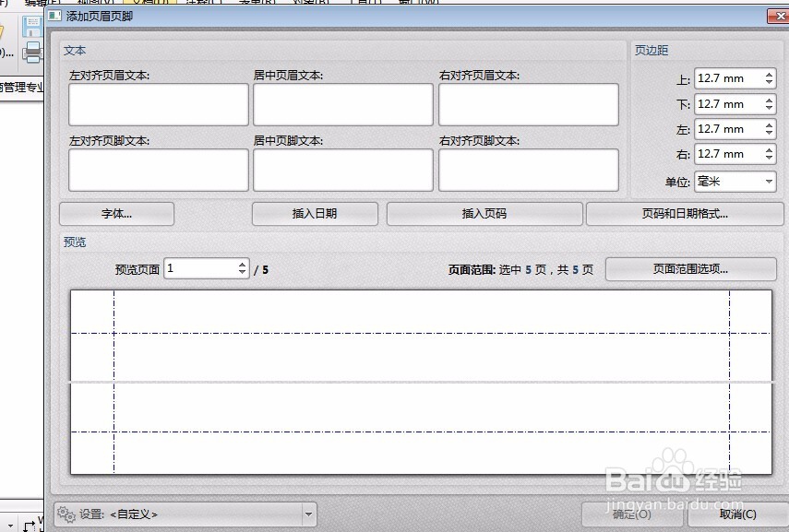Open the 页码和日期格式... format options
This screenshot has width=789, height=532.
pyautogui.click(x=685, y=213)
